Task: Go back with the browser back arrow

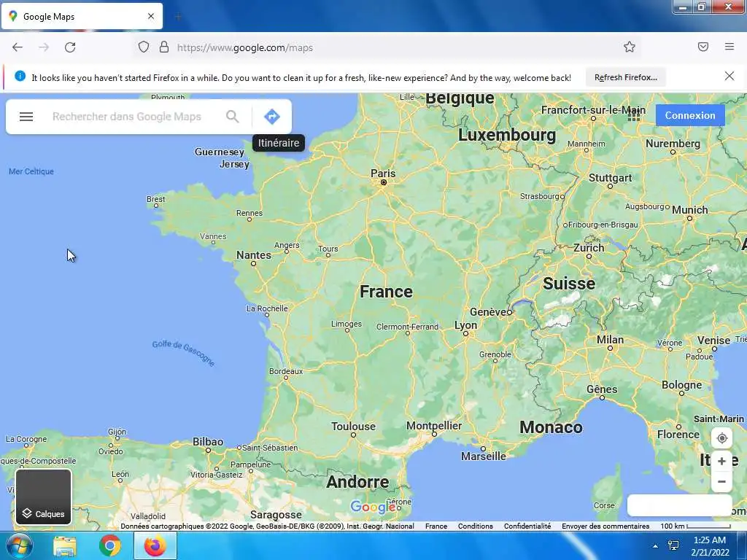Action: click(18, 47)
